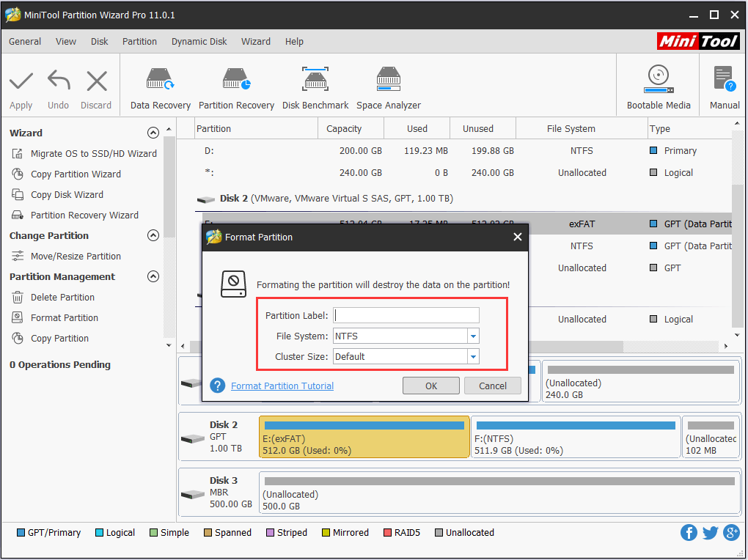Open Format Partition Tutorial link
This screenshot has height=560, width=748.
(x=282, y=386)
